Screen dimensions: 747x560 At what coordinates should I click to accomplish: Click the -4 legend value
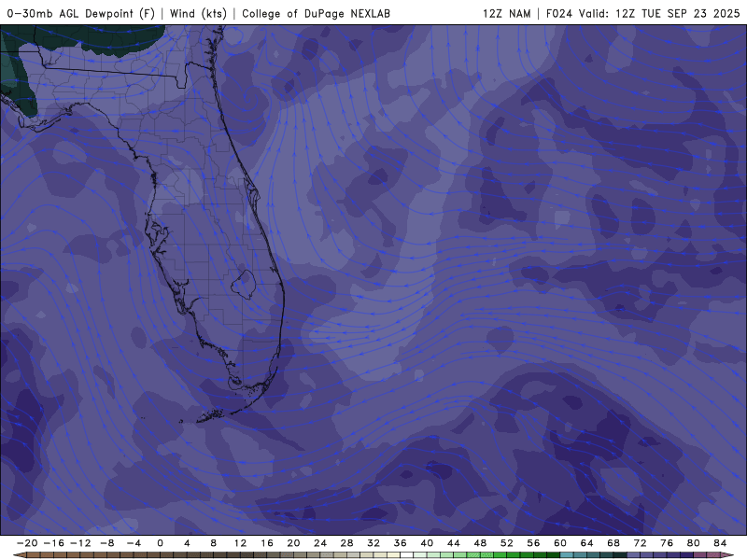134,543
